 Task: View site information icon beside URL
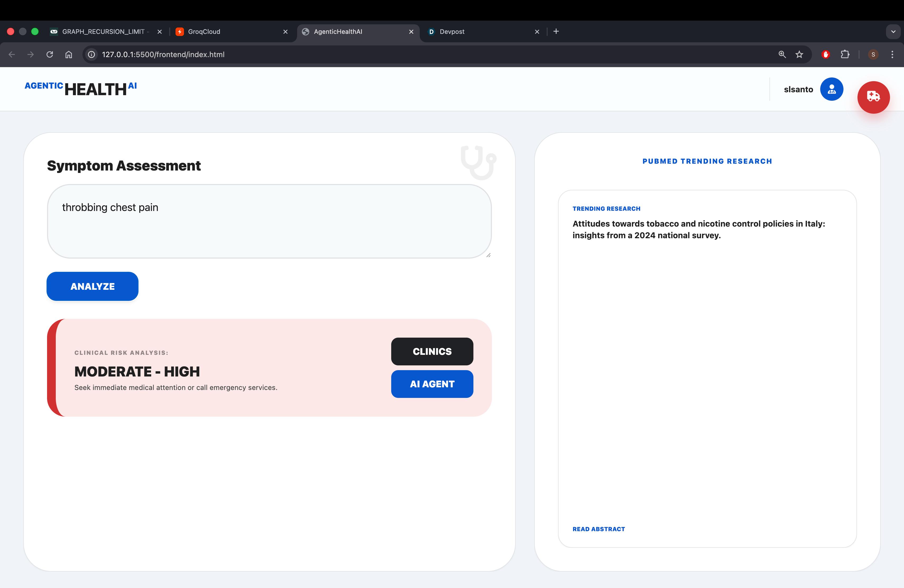[91, 54]
